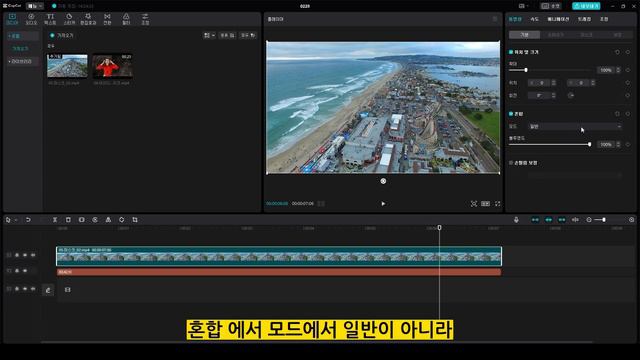
Task: Lock the video clip track
Action: tap(17, 255)
